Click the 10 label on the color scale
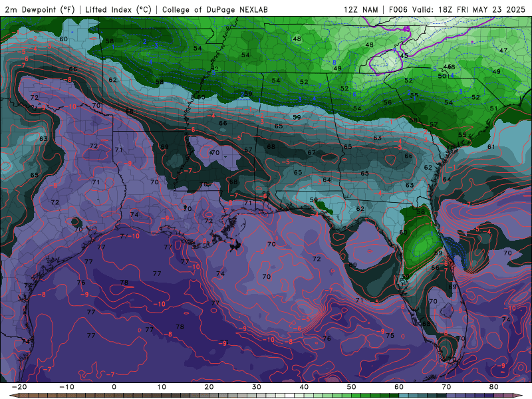Image resolution: width=532 pixels, height=399 pixels. click(x=162, y=387)
